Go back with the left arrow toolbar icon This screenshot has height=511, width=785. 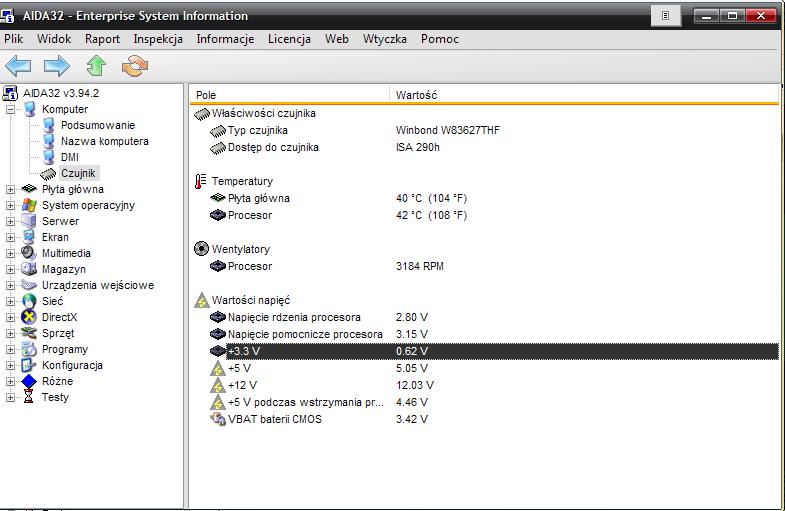[x=19, y=66]
